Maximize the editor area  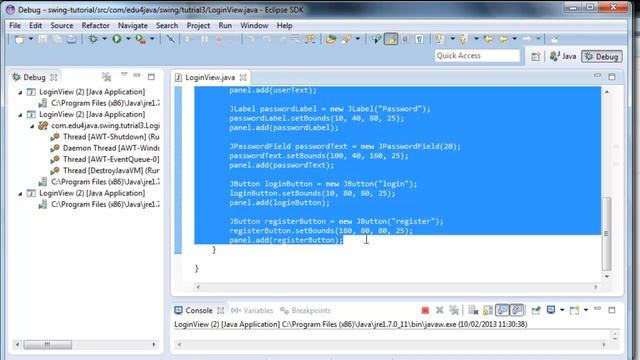pyautogui.click(x=612, y=77)
